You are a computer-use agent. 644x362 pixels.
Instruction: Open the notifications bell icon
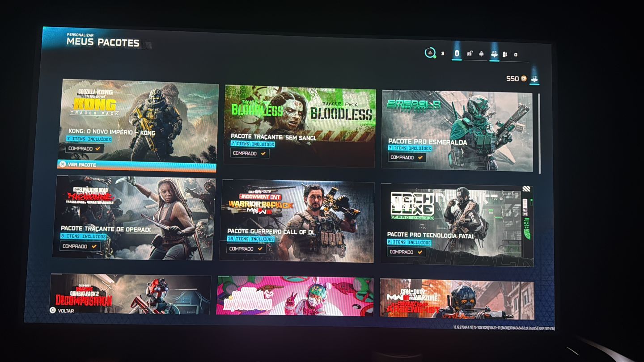(482, 54)
